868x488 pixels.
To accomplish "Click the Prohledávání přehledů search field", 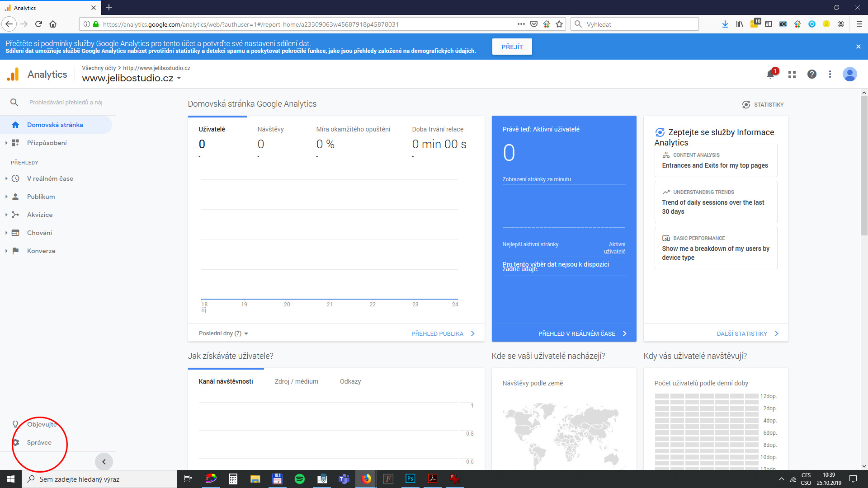I will click(66, 103).
